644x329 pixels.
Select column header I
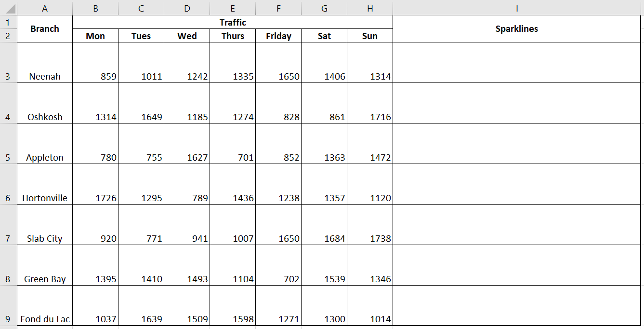pyautogui.click(x=516, y=8)
